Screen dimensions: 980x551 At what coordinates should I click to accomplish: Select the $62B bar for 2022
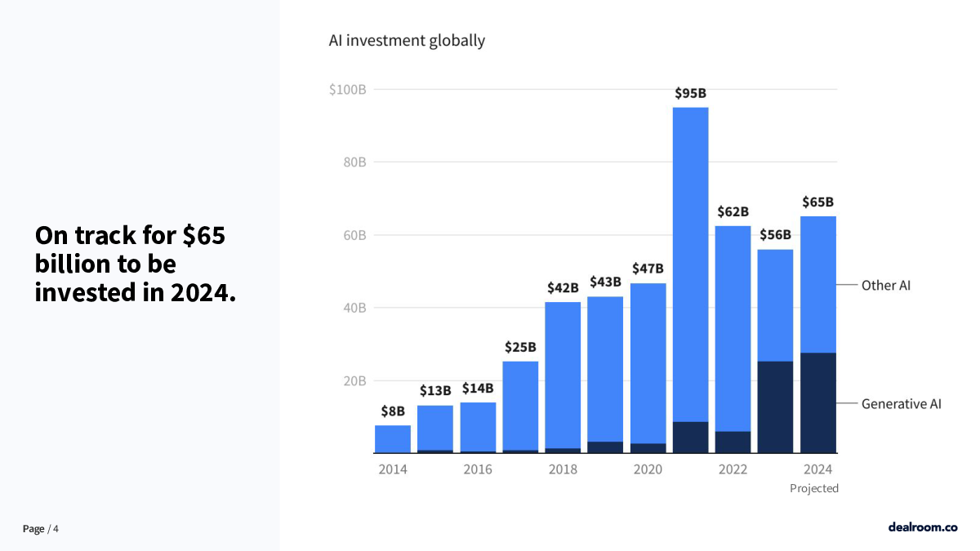pyautogui.click(x=733, y=340)
